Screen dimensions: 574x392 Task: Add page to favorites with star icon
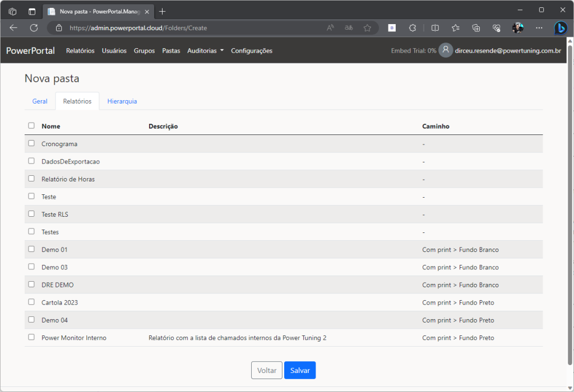pos(367,27)
